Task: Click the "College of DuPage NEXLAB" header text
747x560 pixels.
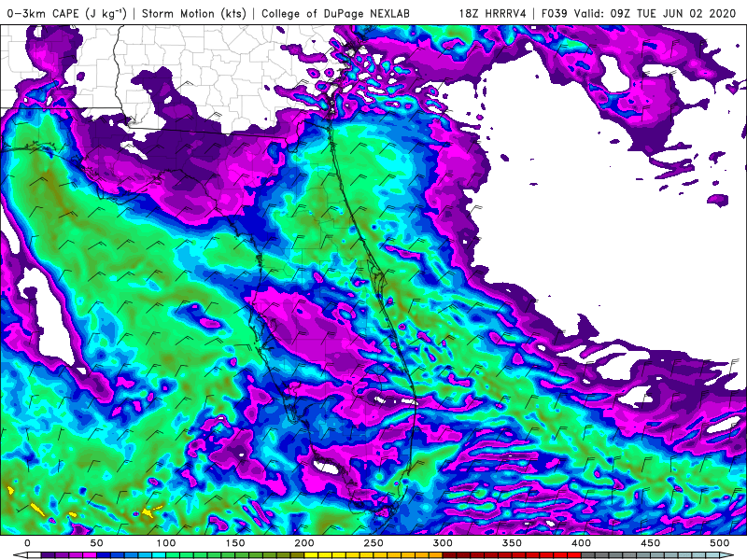Action: pos(335,13)
